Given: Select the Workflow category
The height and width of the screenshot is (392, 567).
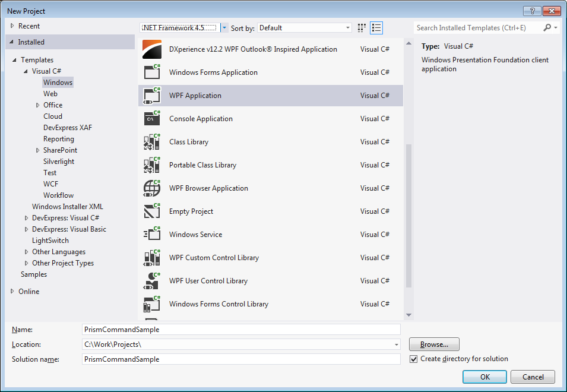Looking at the screenshot, I should point(58,195).
